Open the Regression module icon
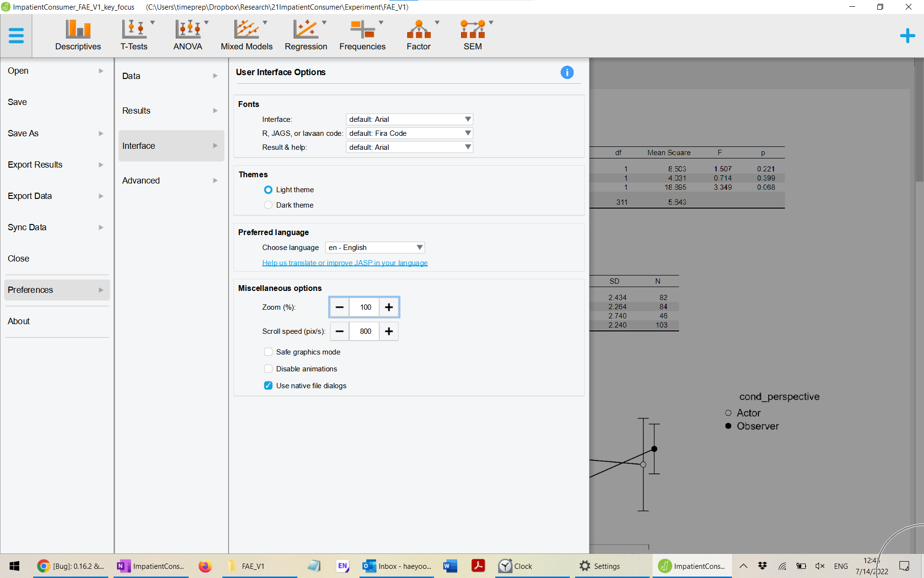 coord(306,35)
